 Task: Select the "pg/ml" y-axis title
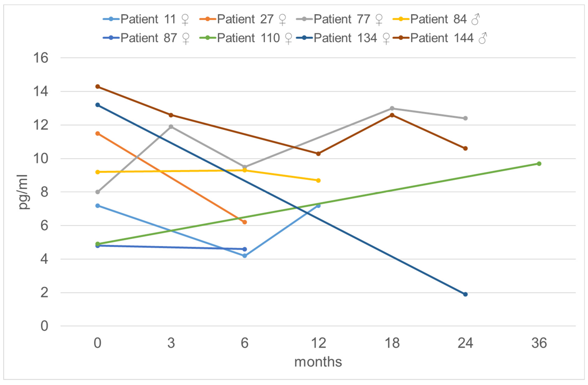coord(24,192)
